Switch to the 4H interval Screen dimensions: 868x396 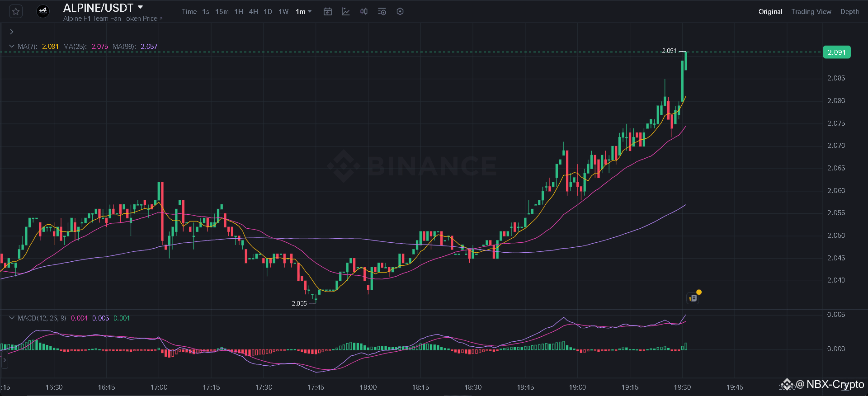click(x=253, y=12)
